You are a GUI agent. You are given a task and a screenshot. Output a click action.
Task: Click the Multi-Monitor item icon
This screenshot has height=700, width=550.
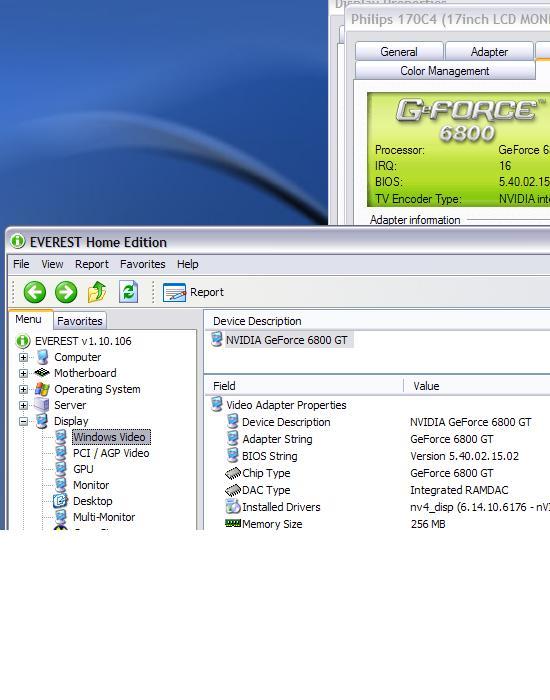(x=61, y=517)
